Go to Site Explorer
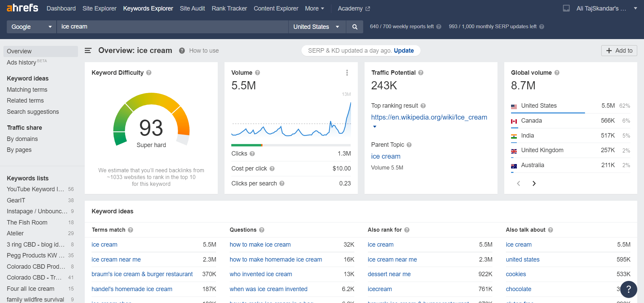Image resolution: width=644 pixels, height=303 pixels. (99, 8)
